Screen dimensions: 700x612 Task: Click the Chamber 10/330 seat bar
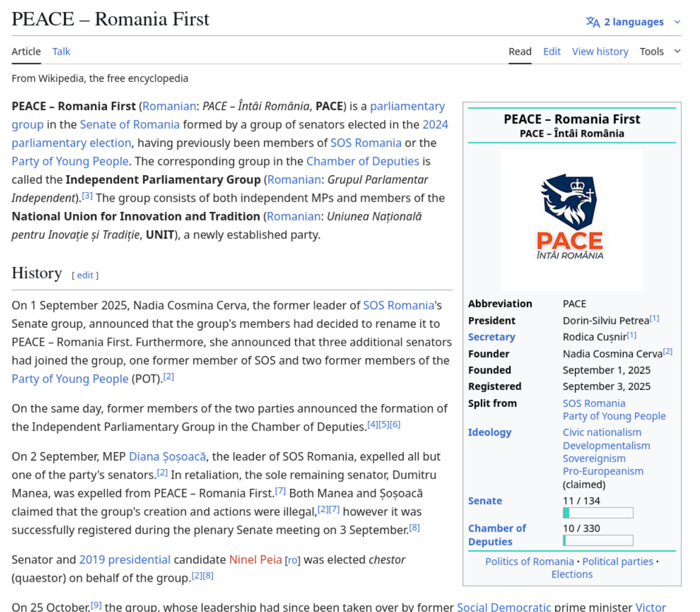click(598, 541)
